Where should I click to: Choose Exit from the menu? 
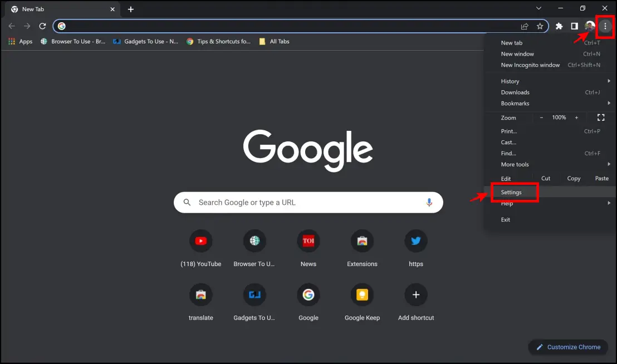click(550, 220)
